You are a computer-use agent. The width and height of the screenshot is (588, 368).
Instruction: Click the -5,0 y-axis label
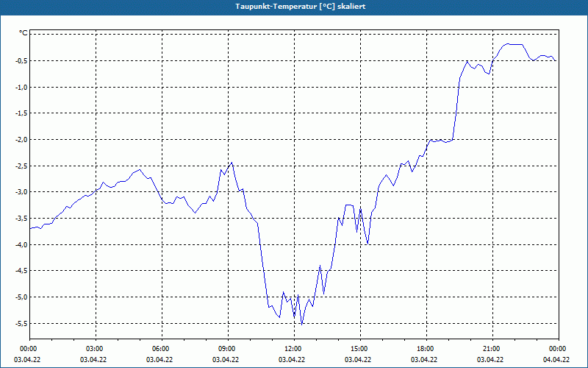[x=21, y=297]
